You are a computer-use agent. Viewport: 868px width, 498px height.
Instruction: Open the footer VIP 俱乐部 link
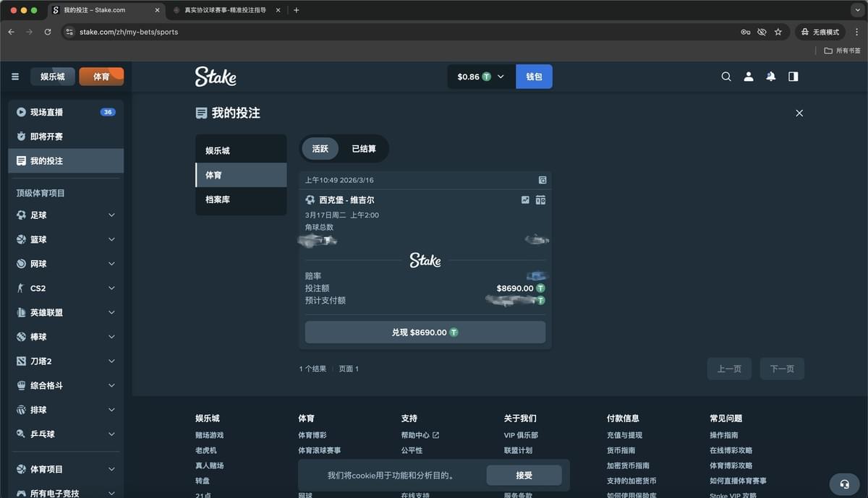(x=521, y=435)
